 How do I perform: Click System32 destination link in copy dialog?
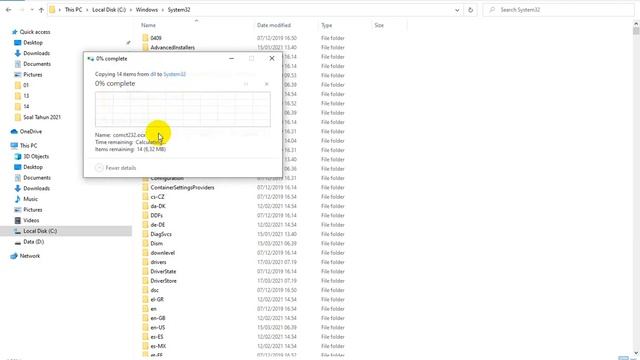[x=174, y=74]
